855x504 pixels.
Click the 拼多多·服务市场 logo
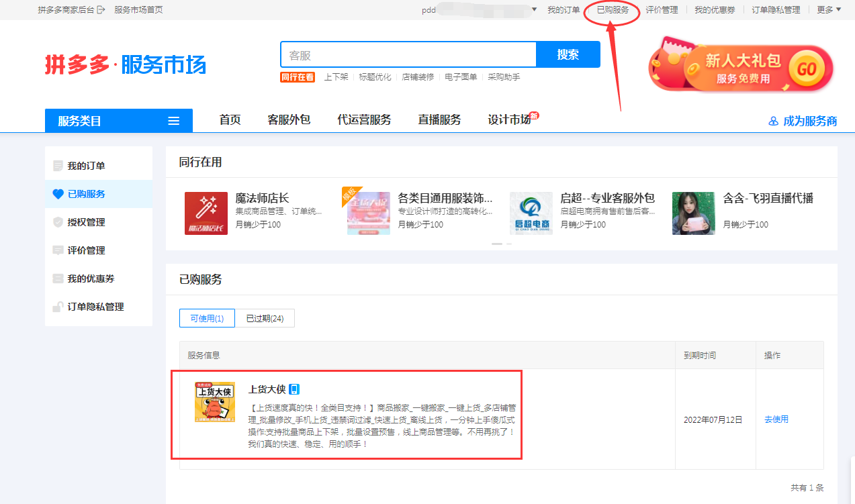click(x=126, y=65)
